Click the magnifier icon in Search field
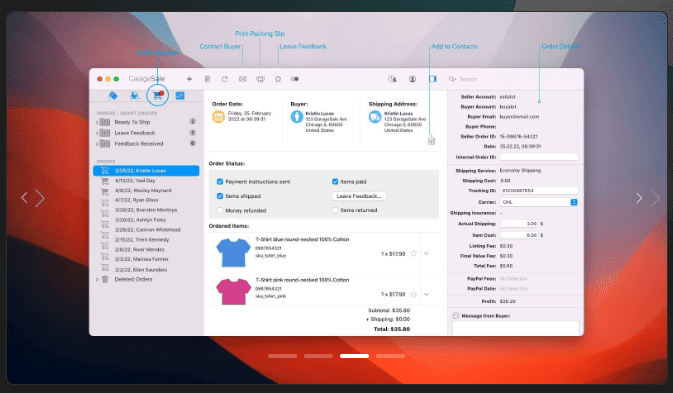 (x=452, y=79)
